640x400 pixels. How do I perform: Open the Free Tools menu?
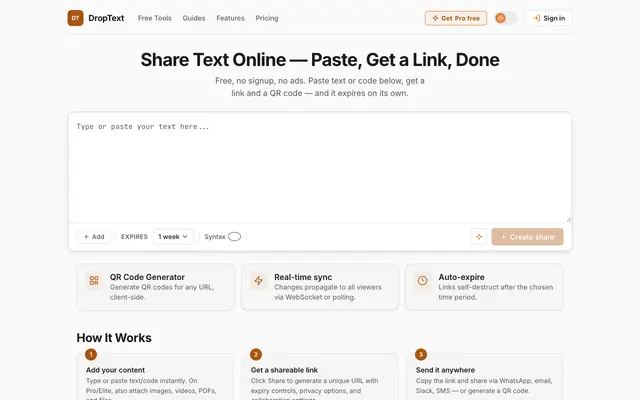click(155, 18)
